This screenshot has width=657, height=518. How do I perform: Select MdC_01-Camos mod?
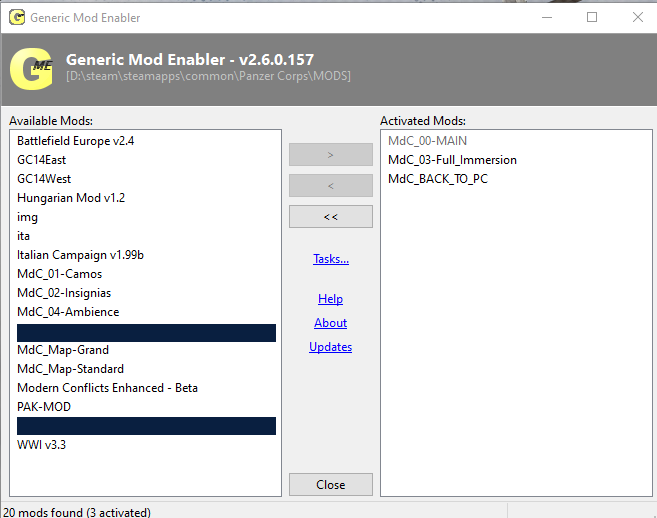[59, 274]
